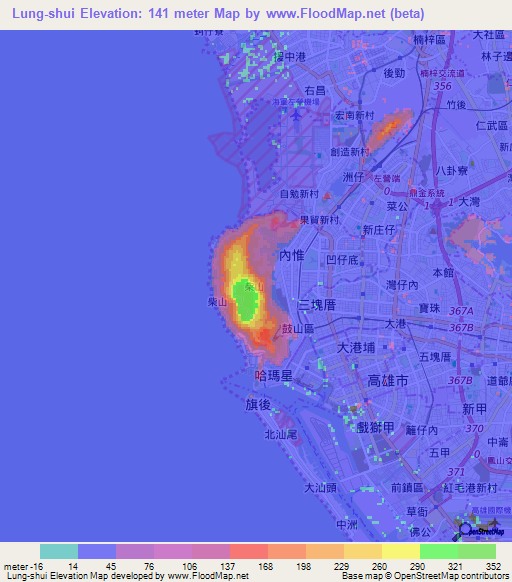Viewport: 512px width, 582px height.
Task: Click the 356 road number label
Action: pos(443,86)
